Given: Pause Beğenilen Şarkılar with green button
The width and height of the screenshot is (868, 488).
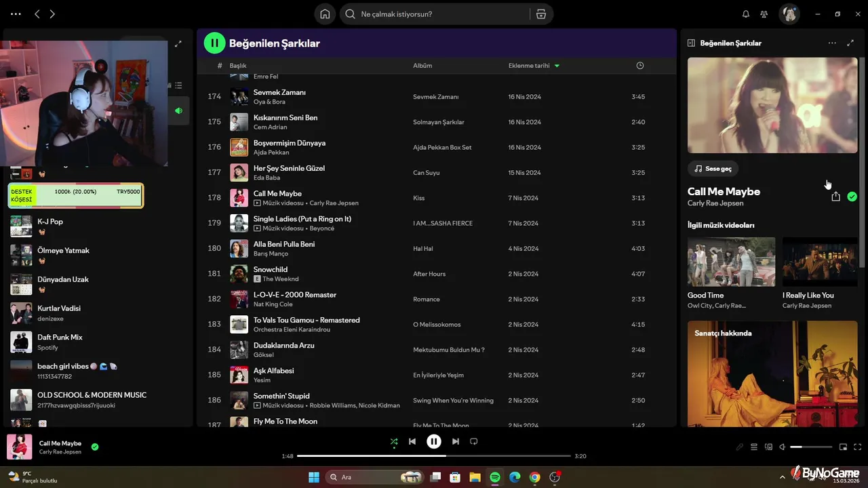Looking at the screenshot, I should 214,43.
